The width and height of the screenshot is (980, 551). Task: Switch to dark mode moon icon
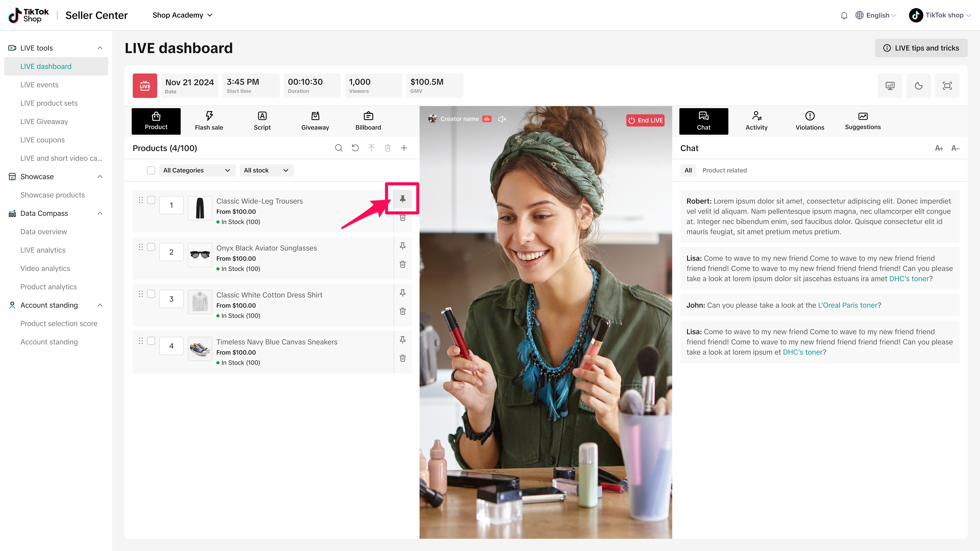[x=918, y=86]
